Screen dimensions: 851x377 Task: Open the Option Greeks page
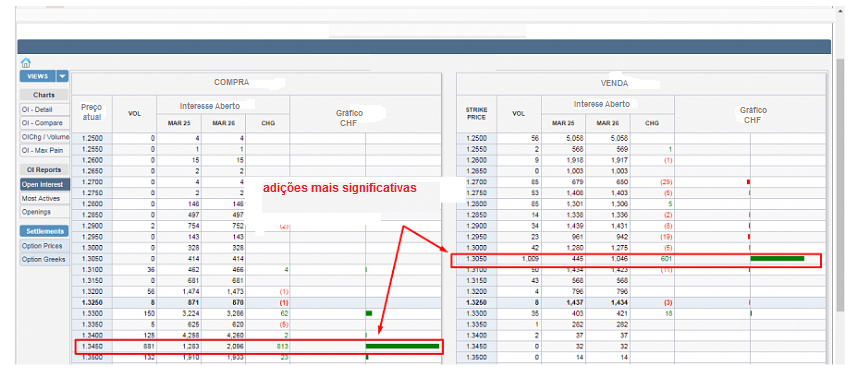[x=45, y=259]
